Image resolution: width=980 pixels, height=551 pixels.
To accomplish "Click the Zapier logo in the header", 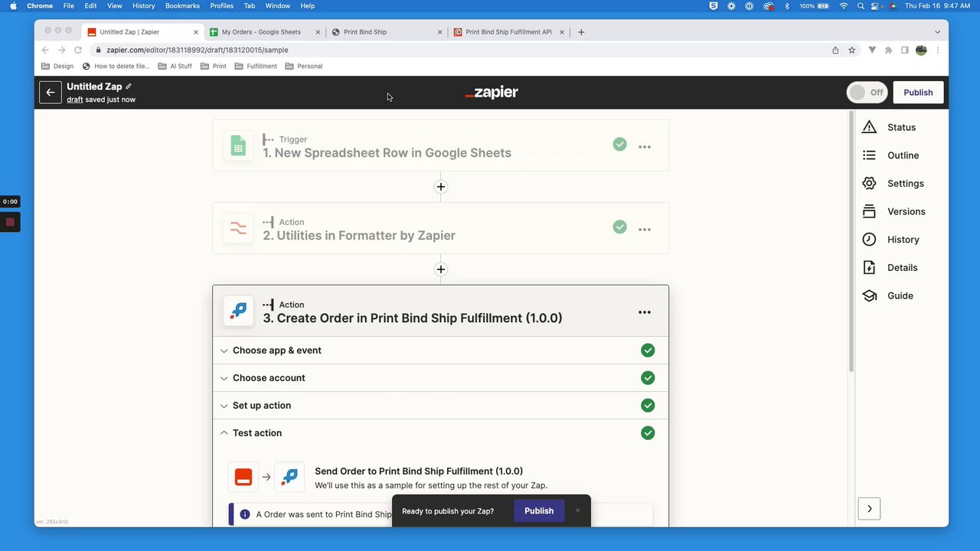I will coord(492,93).
